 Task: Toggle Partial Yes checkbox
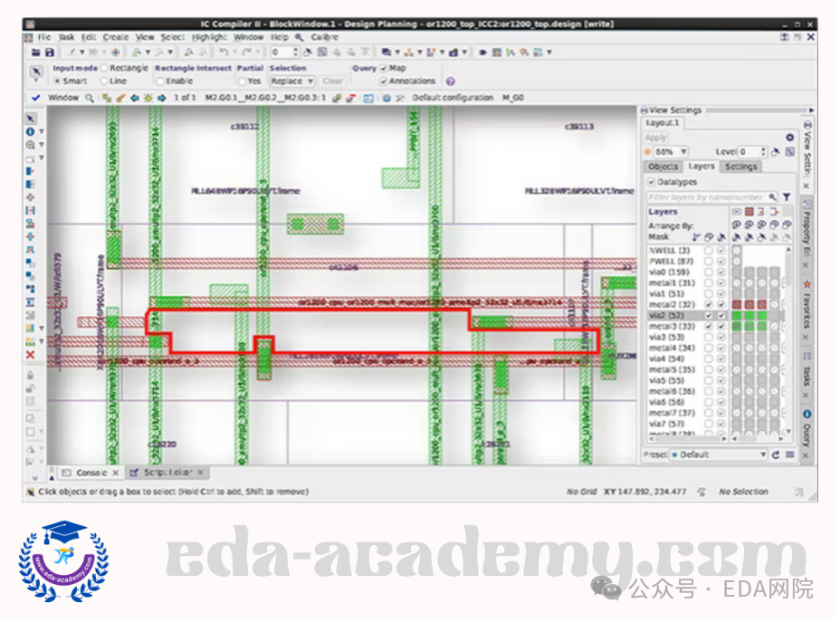243,81
